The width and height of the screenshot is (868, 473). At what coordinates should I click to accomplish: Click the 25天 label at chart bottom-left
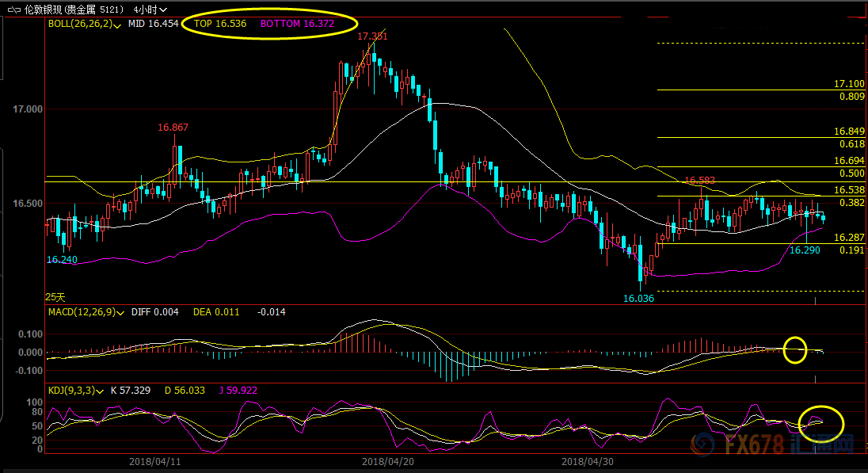click(x=55, y=297)
